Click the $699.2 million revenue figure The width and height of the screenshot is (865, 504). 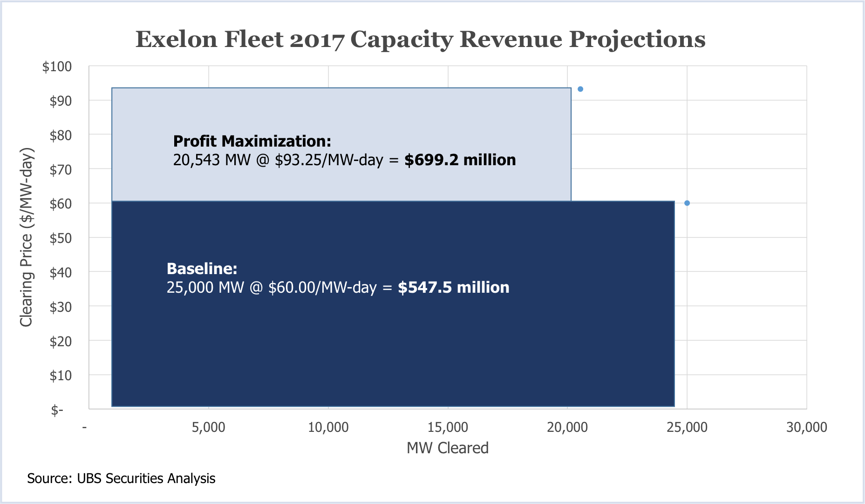[460, 160]
